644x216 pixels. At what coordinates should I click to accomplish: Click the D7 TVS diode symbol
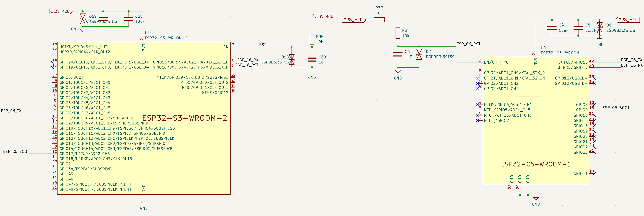(419, 54)
